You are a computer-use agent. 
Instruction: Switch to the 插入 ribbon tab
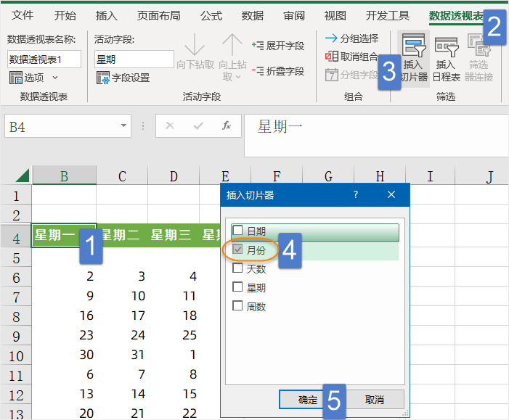tap(107, 15)
